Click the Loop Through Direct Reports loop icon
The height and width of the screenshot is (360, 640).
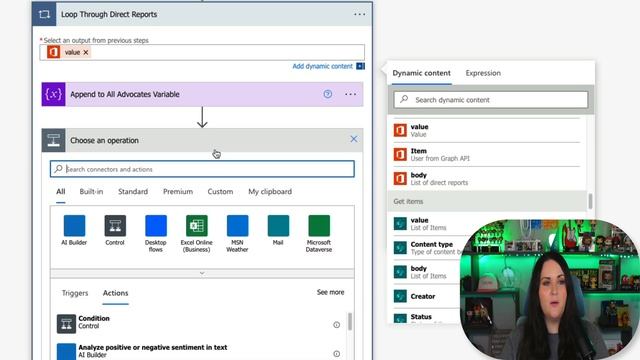click(44, 14)
